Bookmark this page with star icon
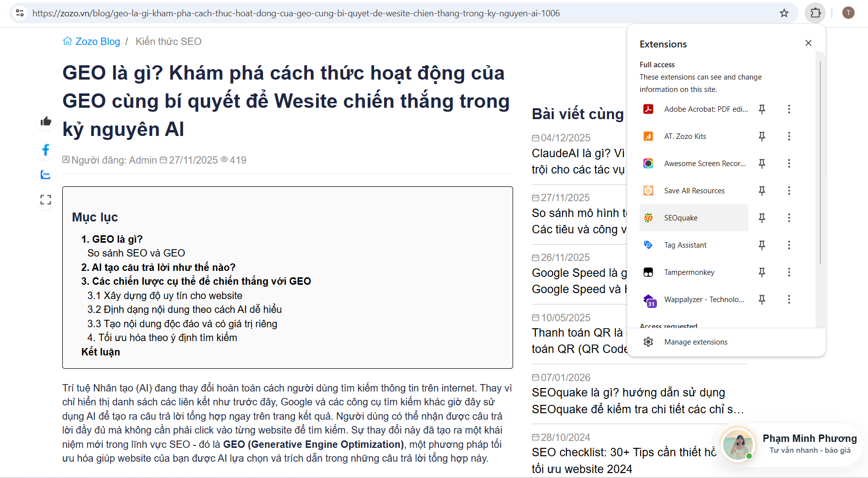This screenshot has height=478, width=868. 784,13
